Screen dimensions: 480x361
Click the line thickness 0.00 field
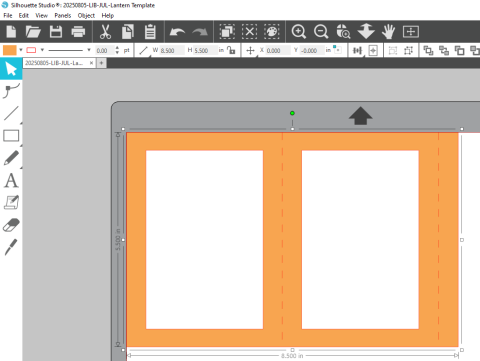(104, 51)
